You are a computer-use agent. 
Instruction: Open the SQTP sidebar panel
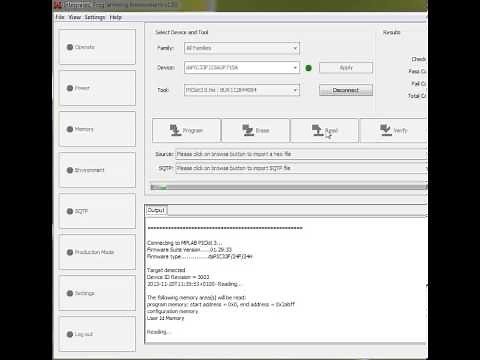[x=97, y=211]
